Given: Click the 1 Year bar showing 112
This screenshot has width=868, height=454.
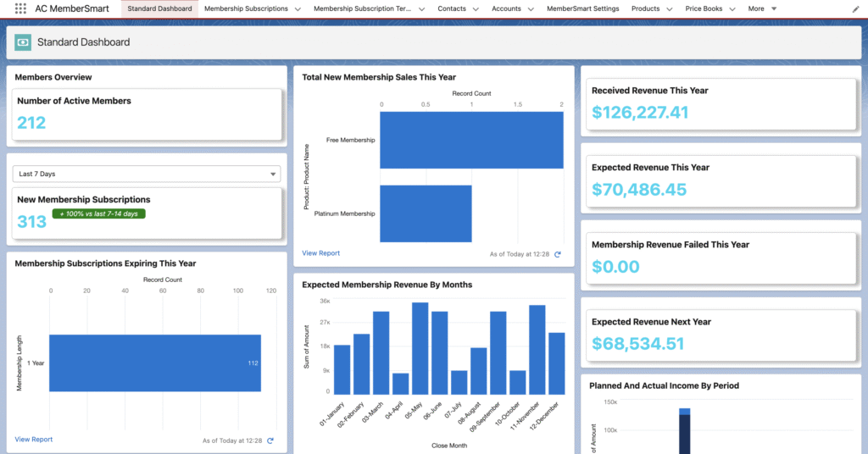Looking at the screenshot, I should 155,363.
